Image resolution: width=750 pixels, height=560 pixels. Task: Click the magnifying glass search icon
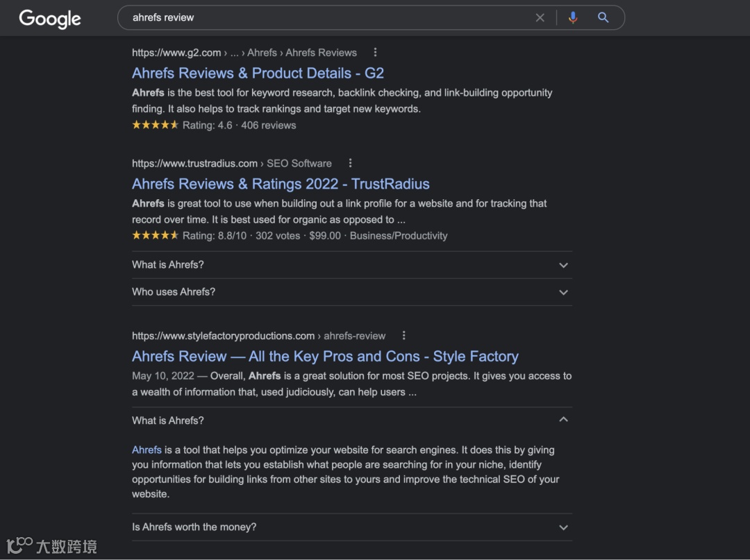(x=603, y=17)
